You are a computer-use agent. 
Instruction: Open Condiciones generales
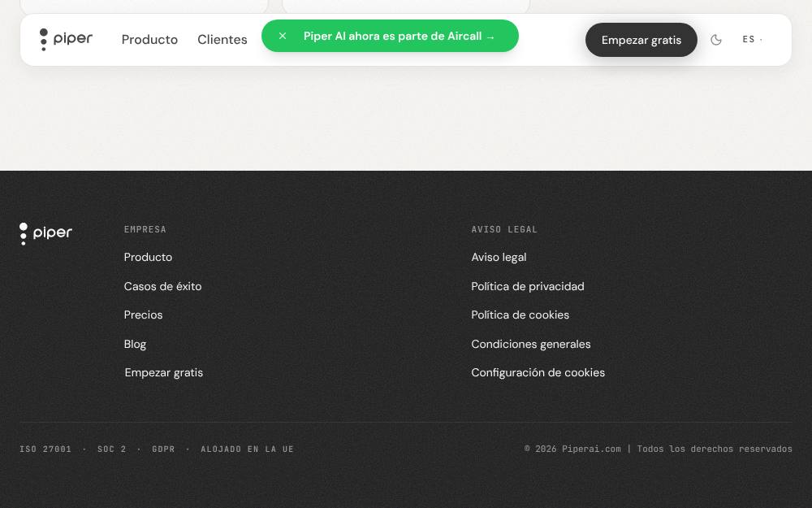tap(531, 344)
